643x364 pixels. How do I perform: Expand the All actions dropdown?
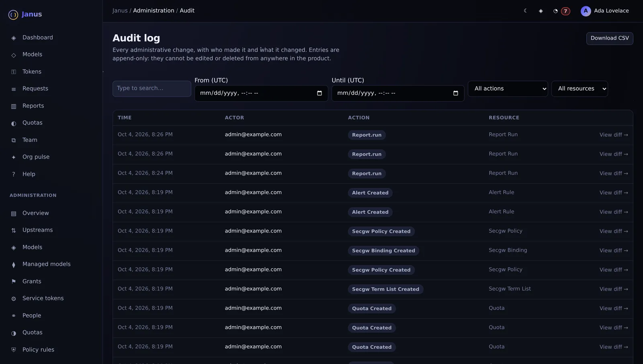click(x=508, y=89)
